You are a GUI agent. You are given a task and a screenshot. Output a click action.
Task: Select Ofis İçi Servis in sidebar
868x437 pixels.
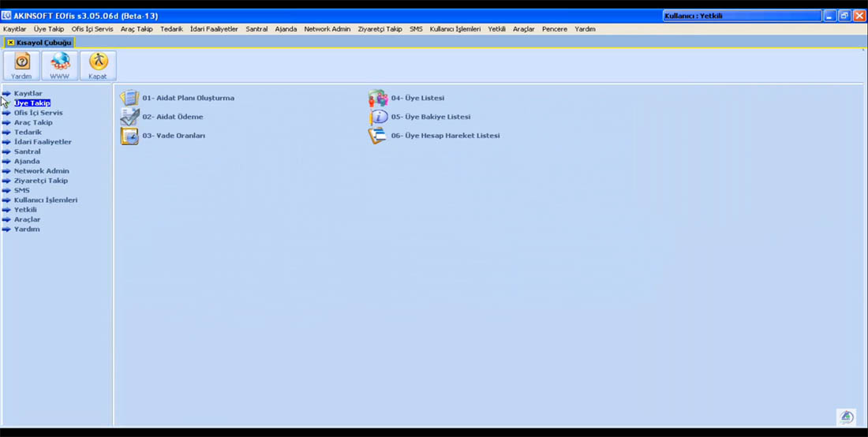38,113
